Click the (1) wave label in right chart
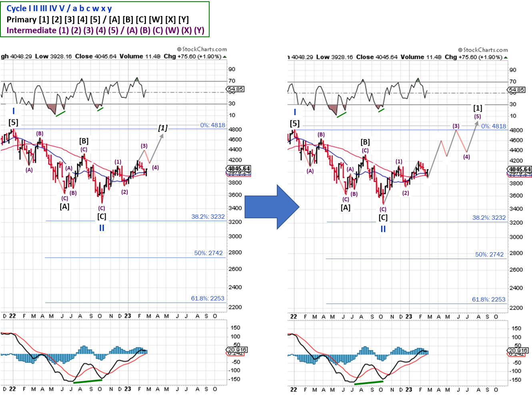Screen dimensions: 532x395 (x=399, y=162)
